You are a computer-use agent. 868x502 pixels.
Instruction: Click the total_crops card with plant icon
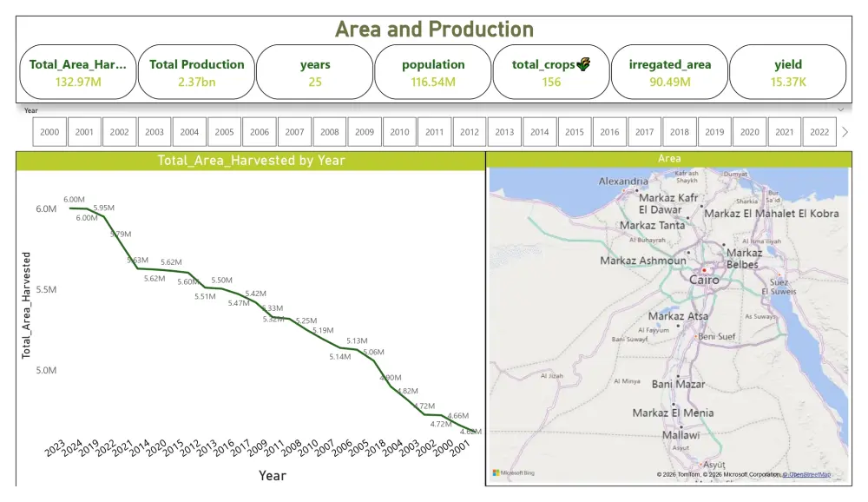pos(551,72)
